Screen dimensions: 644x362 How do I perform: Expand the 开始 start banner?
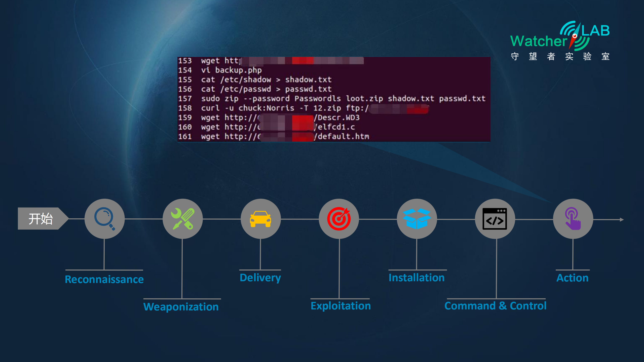tap(42, 218)
